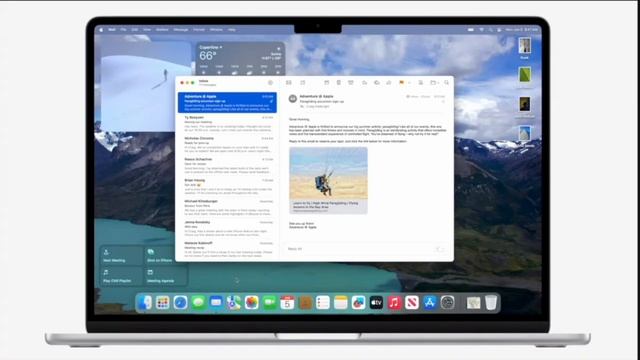
Task: Open Maps from the Dock
Action: (x=234, y=302)
